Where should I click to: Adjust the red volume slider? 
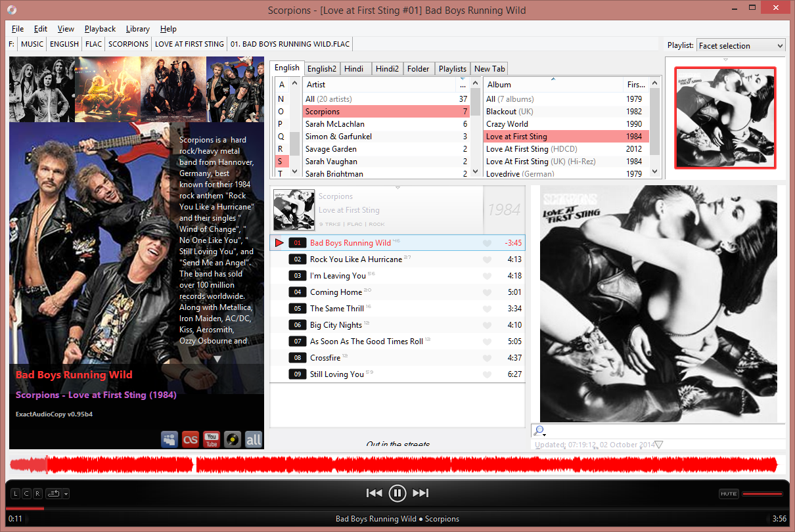[762, 494]
